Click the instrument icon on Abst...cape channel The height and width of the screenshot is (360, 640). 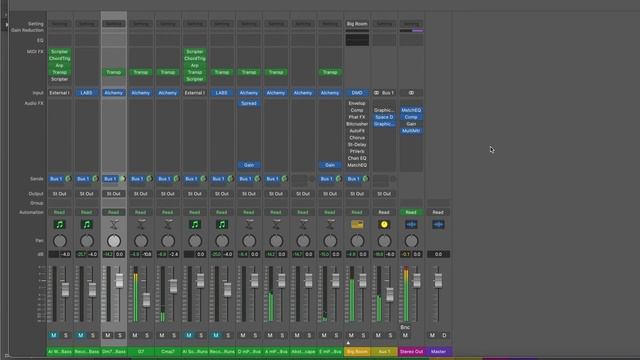point(303,224)
